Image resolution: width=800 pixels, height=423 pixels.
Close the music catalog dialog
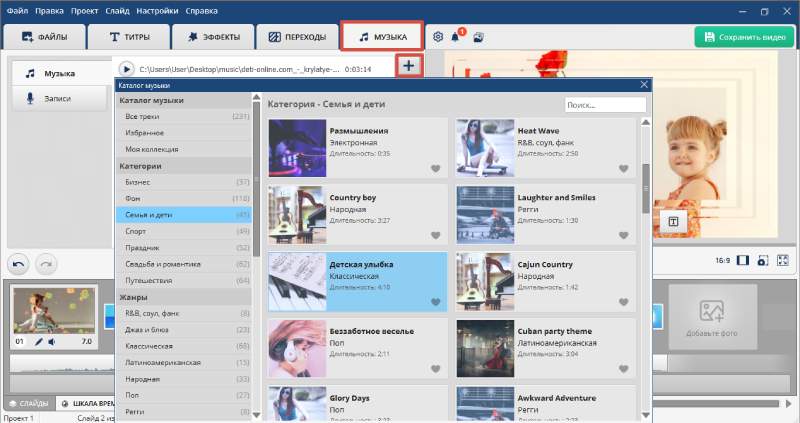pyautogui.click(x=644, y=85)
